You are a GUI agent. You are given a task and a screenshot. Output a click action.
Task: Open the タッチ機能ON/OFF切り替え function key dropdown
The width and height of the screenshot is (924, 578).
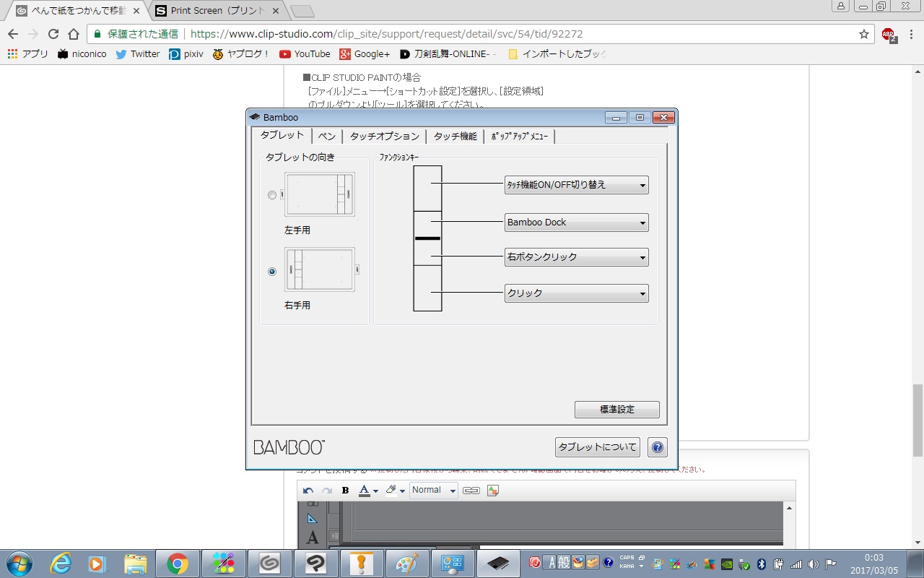576,185
